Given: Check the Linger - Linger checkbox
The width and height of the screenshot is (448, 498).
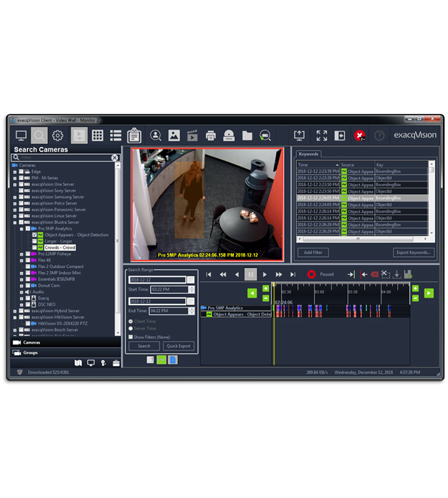Looking at the screenshot, I should point(35,242).
